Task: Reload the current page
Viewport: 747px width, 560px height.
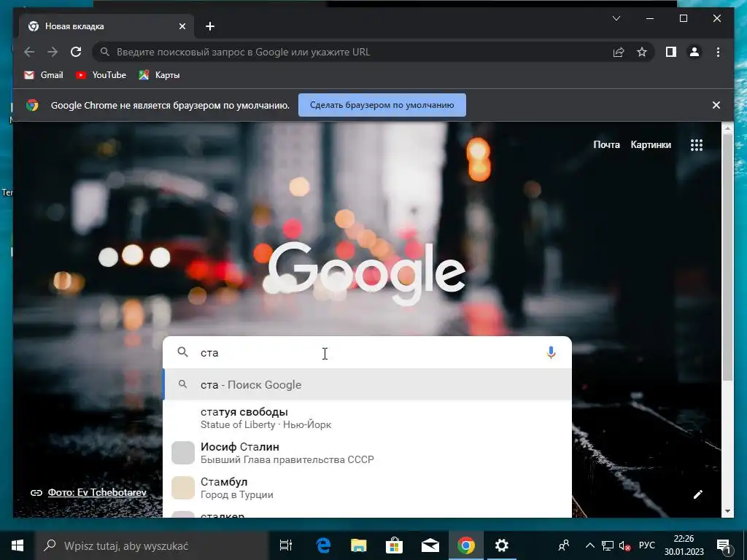Action: (76, 52)
